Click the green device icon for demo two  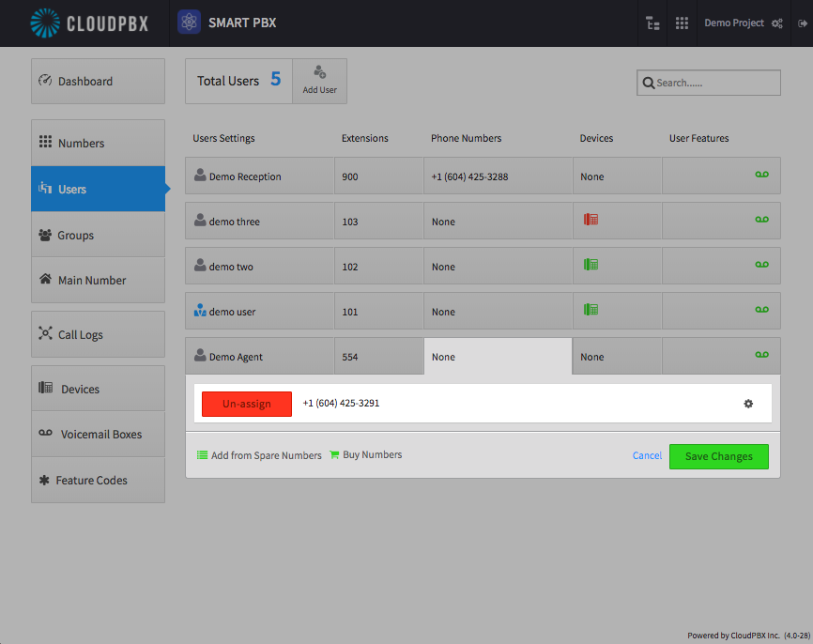click(591, 265)
